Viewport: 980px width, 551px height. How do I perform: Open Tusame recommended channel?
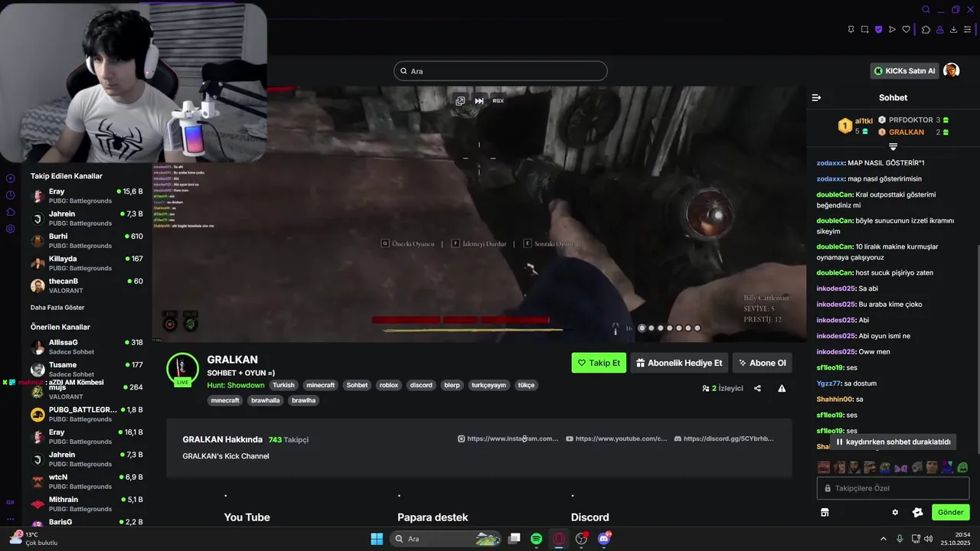87,369
